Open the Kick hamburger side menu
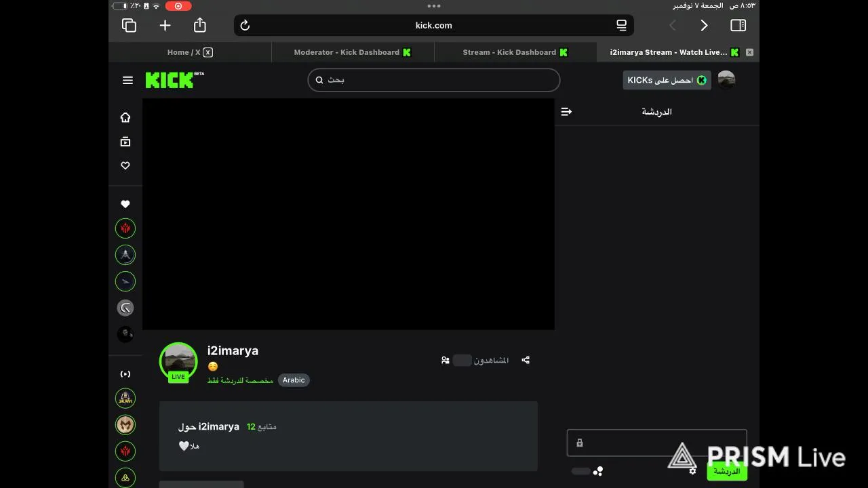 [x=127, y=80]
